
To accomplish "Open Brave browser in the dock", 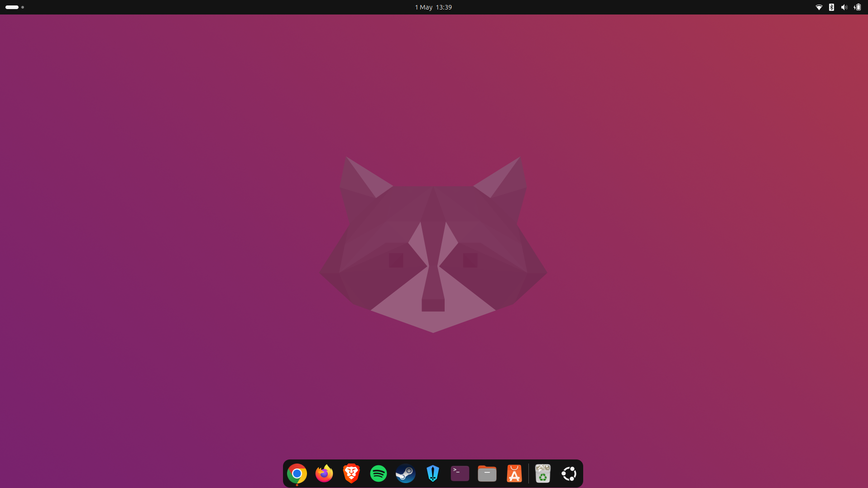I will [x=351, y=474].
